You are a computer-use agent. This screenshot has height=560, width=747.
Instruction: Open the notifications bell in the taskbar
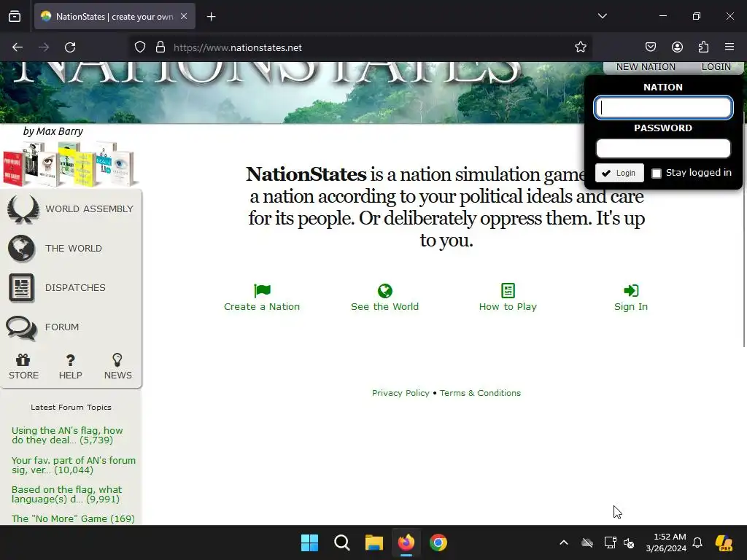click(697, 542)
